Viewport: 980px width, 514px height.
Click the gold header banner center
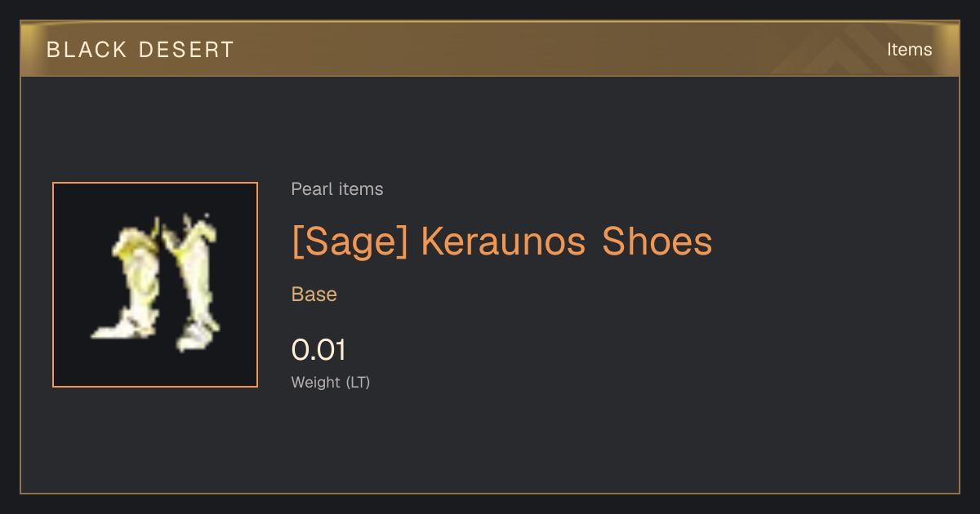click(x=490, y=49)
